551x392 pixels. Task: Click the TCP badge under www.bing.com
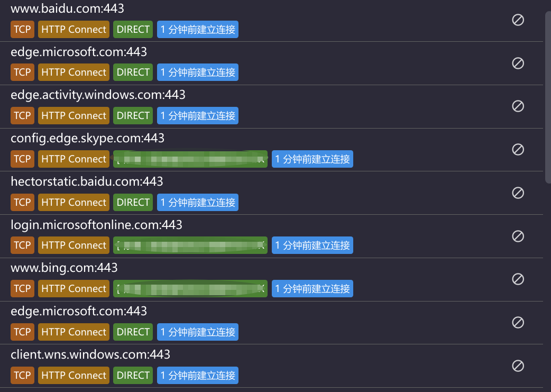22,288
